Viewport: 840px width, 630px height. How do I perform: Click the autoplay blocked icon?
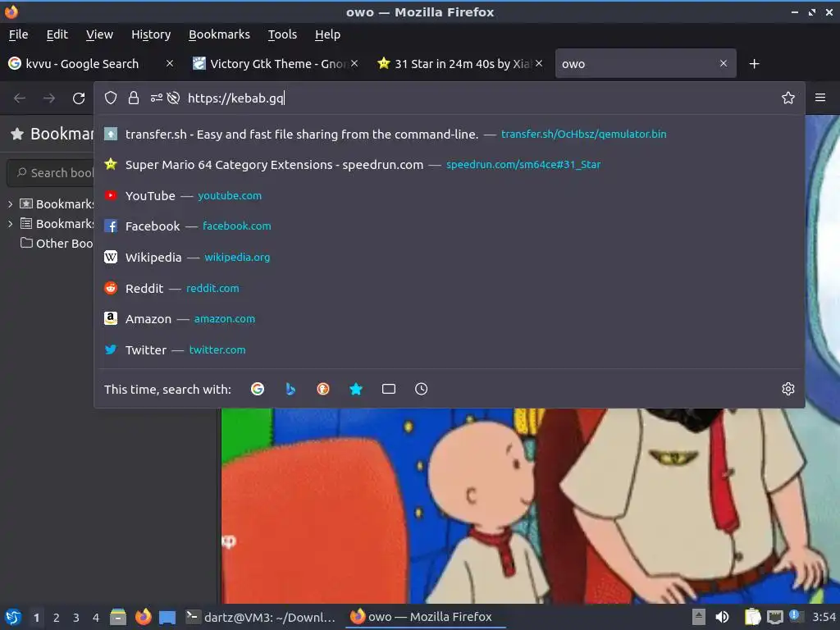[x=173, y=98]
